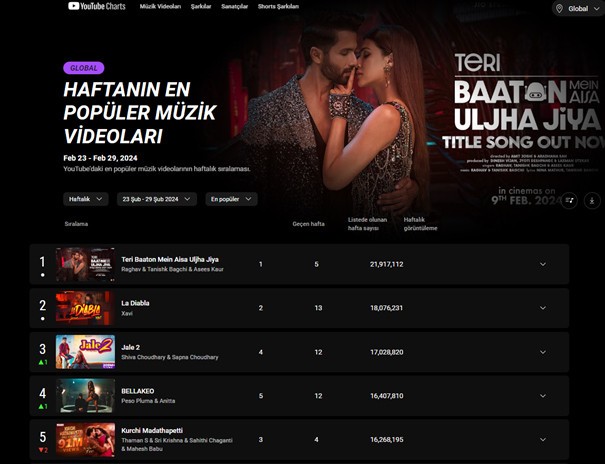Viewport: 605px width, 464px height.
Task: Click the playlist music-note icon button
Action: pos(569,201)
